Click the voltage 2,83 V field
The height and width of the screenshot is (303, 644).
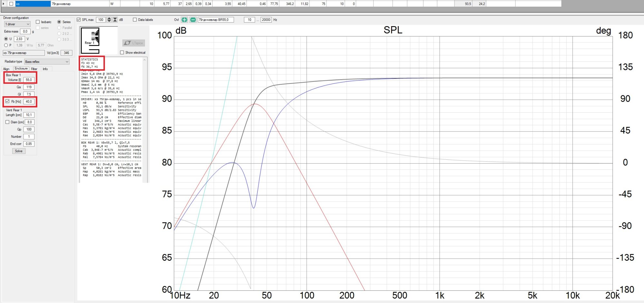tap(19, 39)
